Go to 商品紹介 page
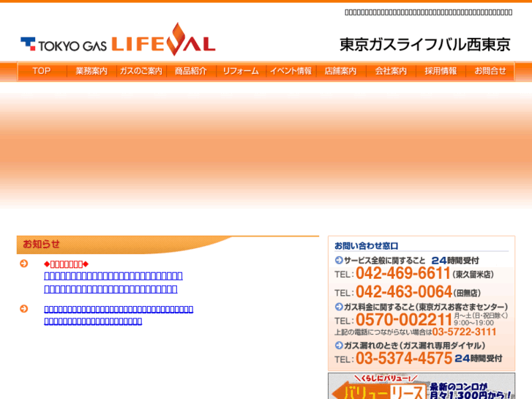Viewport: 532px width, 399px height. pyautogui.click(x=191, y=71)
